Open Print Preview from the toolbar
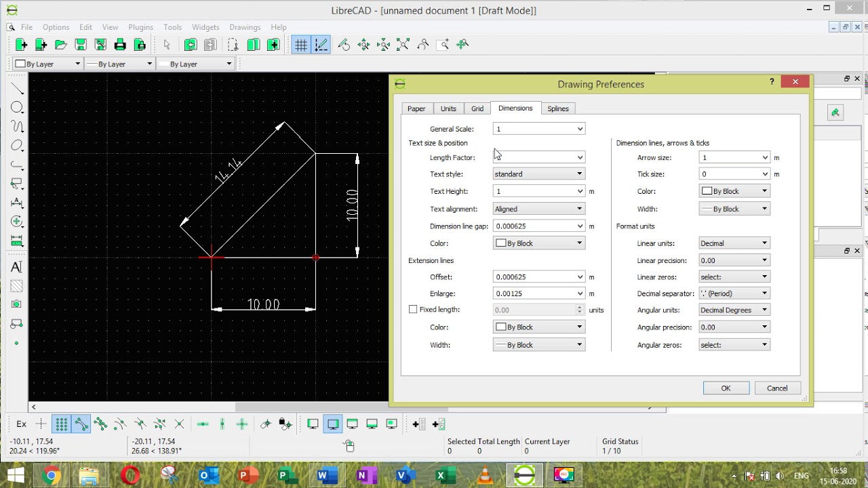The height and width of the screenshot is (488, 868). (140, 45)
